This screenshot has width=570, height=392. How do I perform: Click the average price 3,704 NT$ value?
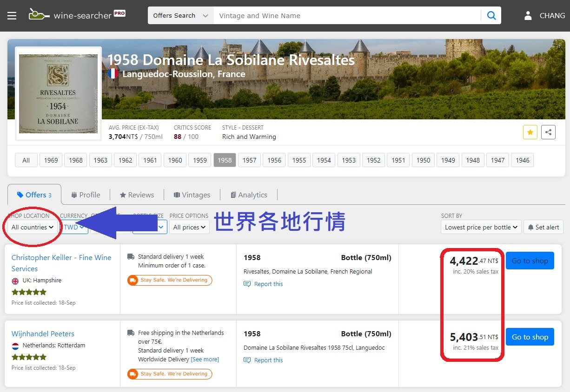[136, 137]
